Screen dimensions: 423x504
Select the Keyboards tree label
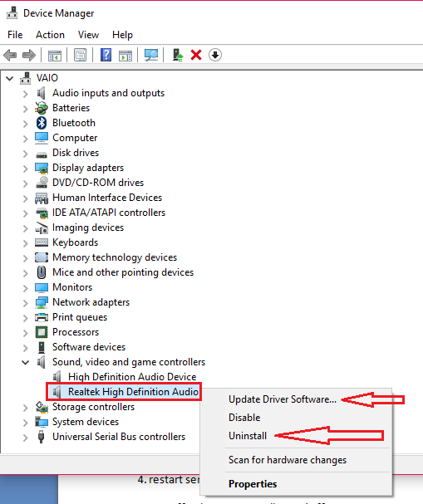point(76,242)
